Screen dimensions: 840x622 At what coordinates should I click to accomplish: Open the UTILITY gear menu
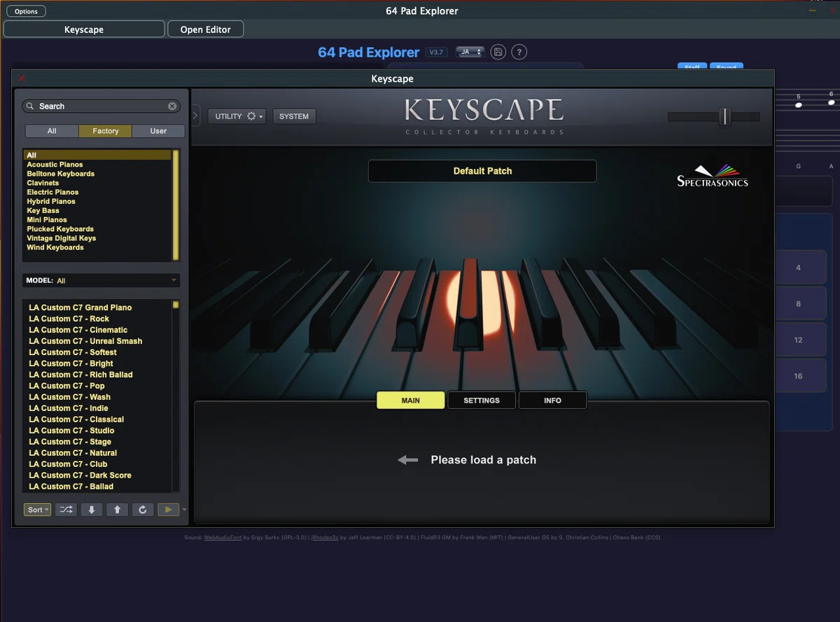(237, 116)
